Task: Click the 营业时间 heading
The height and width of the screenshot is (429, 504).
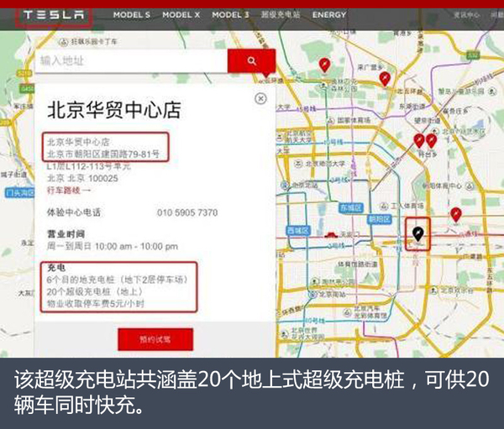Action: coord(66,234)
